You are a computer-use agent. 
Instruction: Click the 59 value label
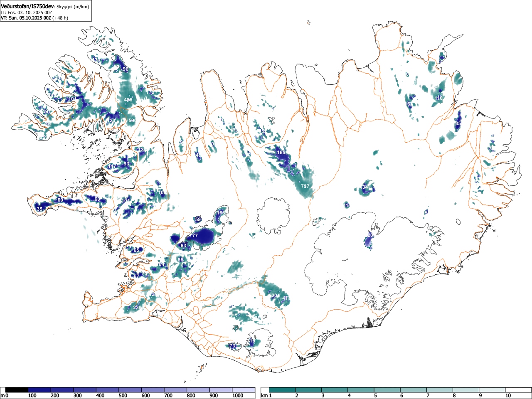click(x=198, y=219)
